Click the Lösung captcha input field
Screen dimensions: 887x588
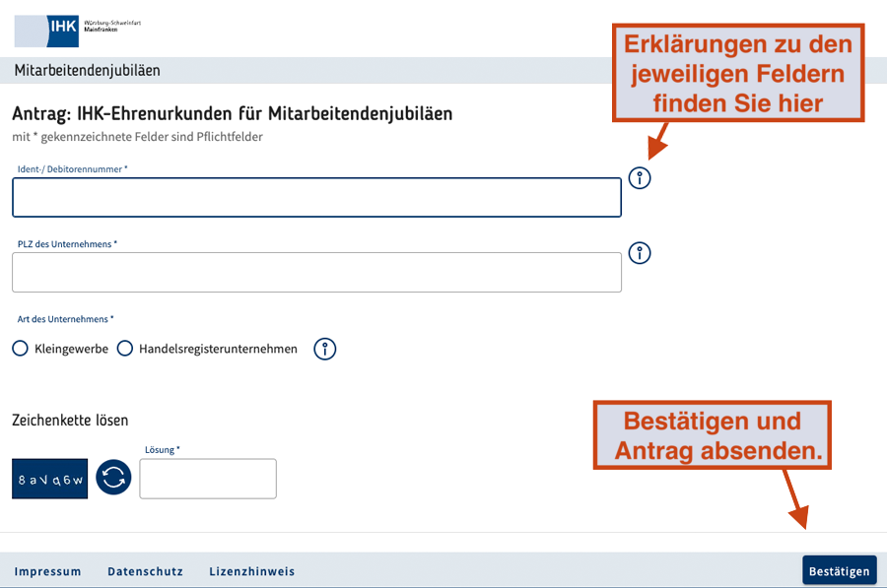click(208, 479)
